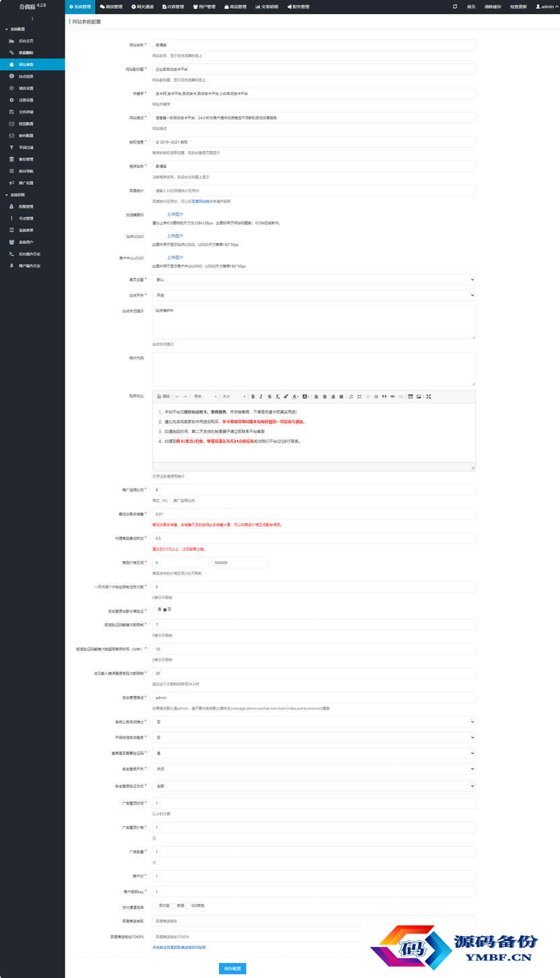The image size is (560, 978).
Task: Toggle strikethrough in the editor toolbar
Action: 269,397
